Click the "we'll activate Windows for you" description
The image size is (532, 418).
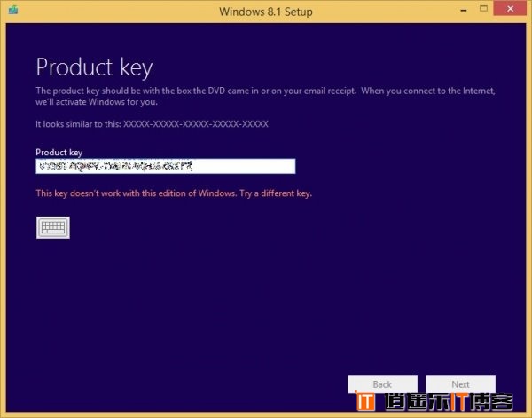coord(97,102)
